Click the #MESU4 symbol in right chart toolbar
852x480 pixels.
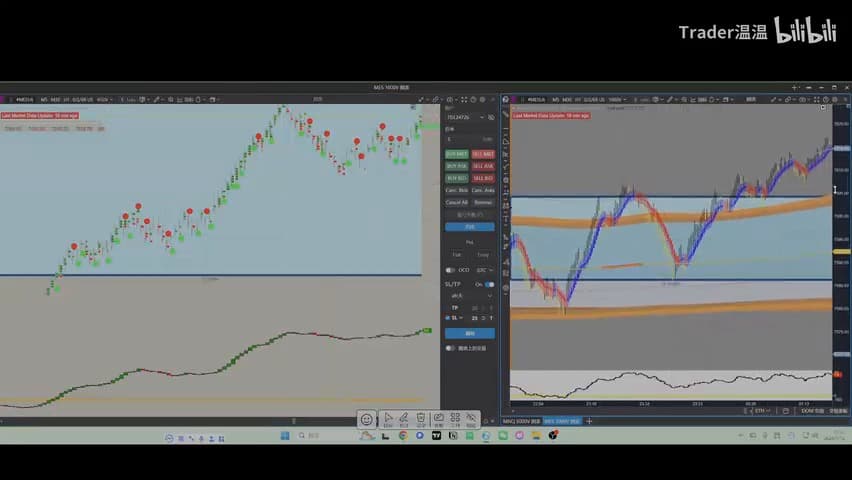[536, 100]
